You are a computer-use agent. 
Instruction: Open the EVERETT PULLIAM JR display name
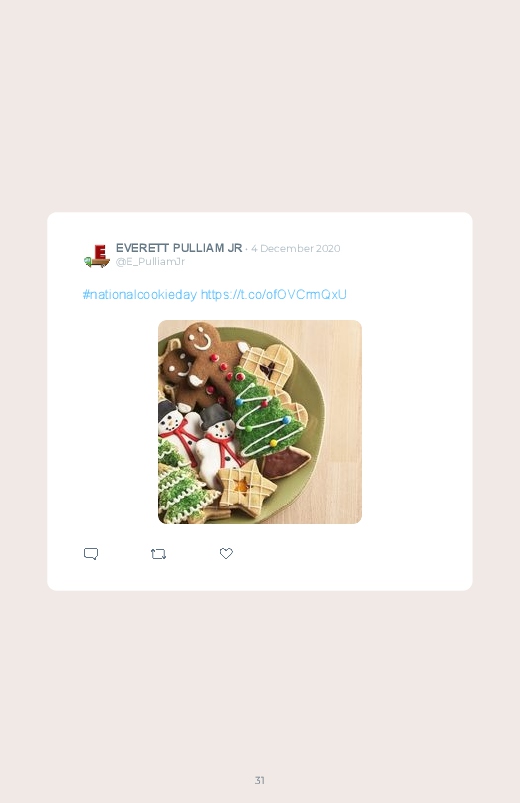(179, 248)
